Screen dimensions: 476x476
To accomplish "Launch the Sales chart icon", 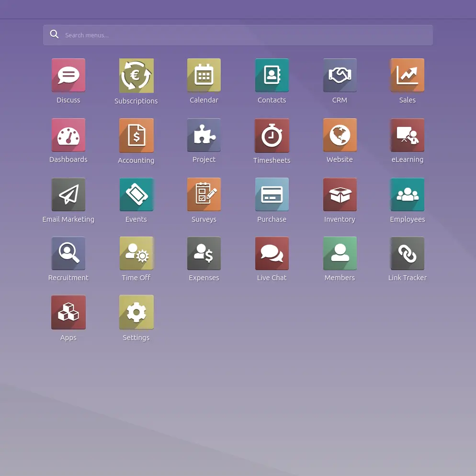I will [408, 75].
